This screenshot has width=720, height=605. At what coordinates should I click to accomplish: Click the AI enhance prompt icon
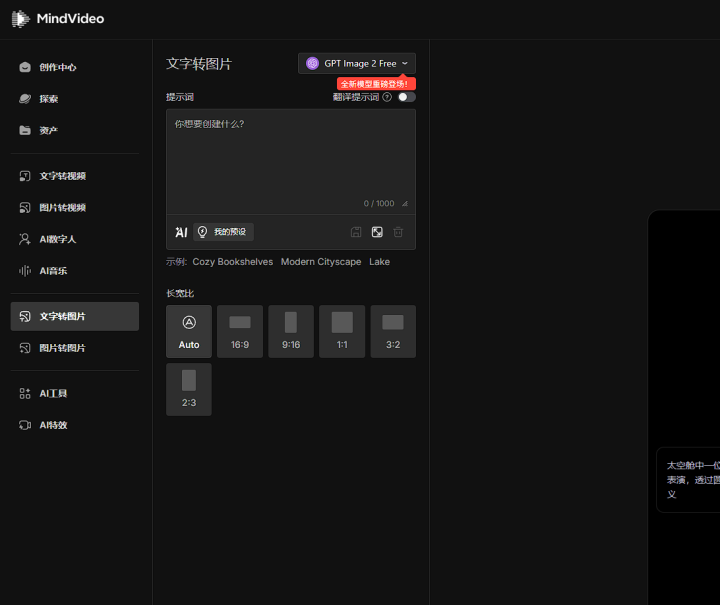[x=181, y=232]
